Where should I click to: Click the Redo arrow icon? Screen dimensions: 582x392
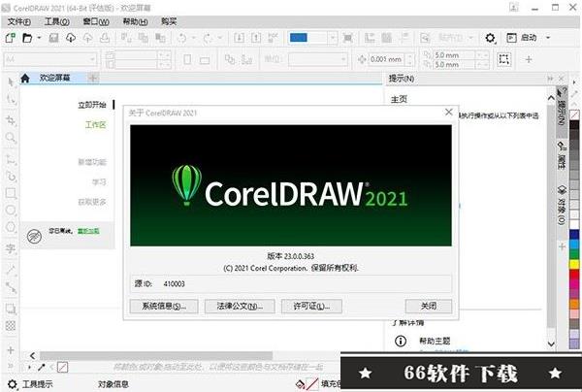tap(208, 38)
